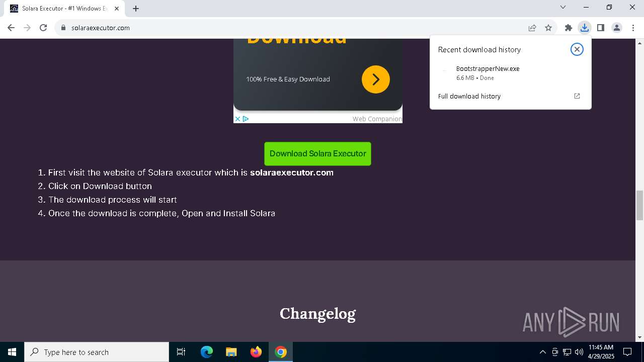The image size is (644, 362).
Task: Click the page vertical scrollbar thumb
Action: click(640, 205)
